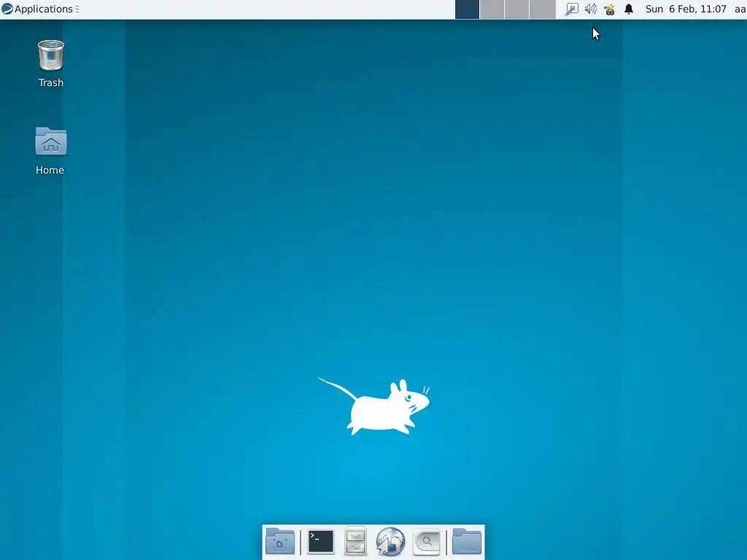Open the folder icon at dock's end
The image size is (747, 560).
(466, 541)
